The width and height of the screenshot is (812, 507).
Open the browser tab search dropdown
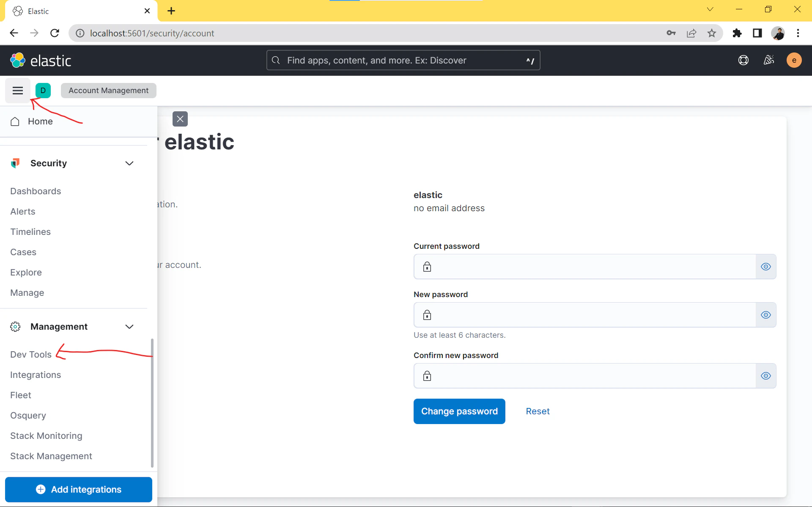point(710,9)
